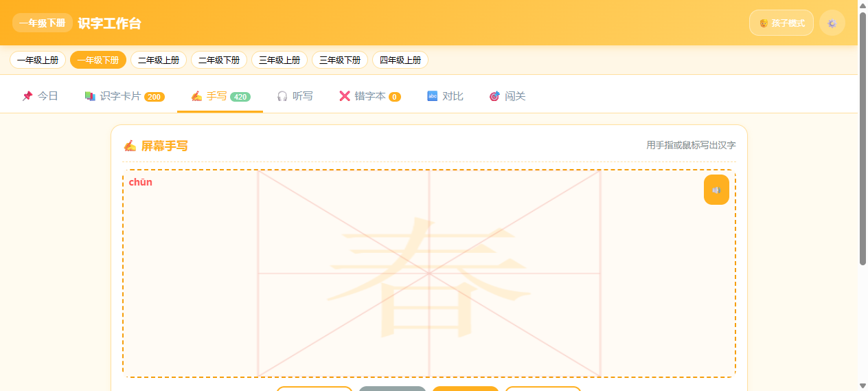This screenshot has height=391, width=868.
Task: Go to 错字本 tab
Action: coord(369,96)
